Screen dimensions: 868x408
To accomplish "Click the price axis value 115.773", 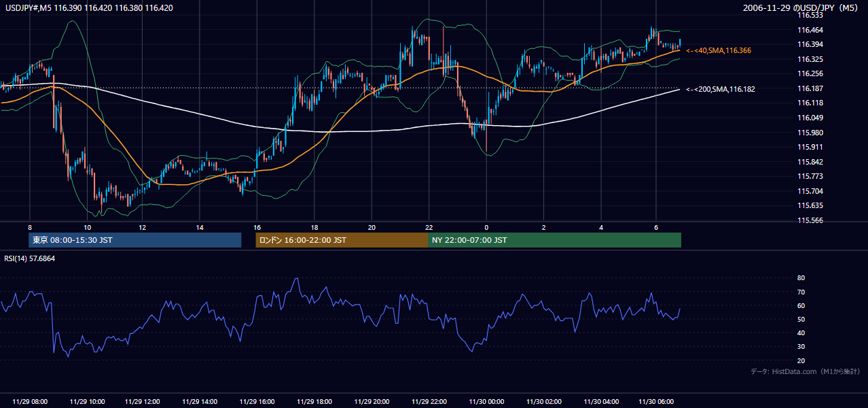I will [810, 176].
